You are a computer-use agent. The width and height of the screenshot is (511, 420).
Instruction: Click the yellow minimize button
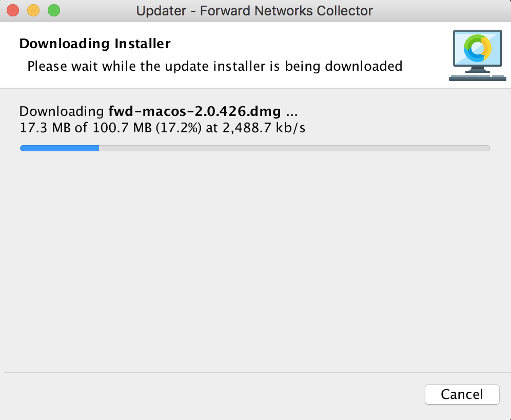[x=33, y=10]
